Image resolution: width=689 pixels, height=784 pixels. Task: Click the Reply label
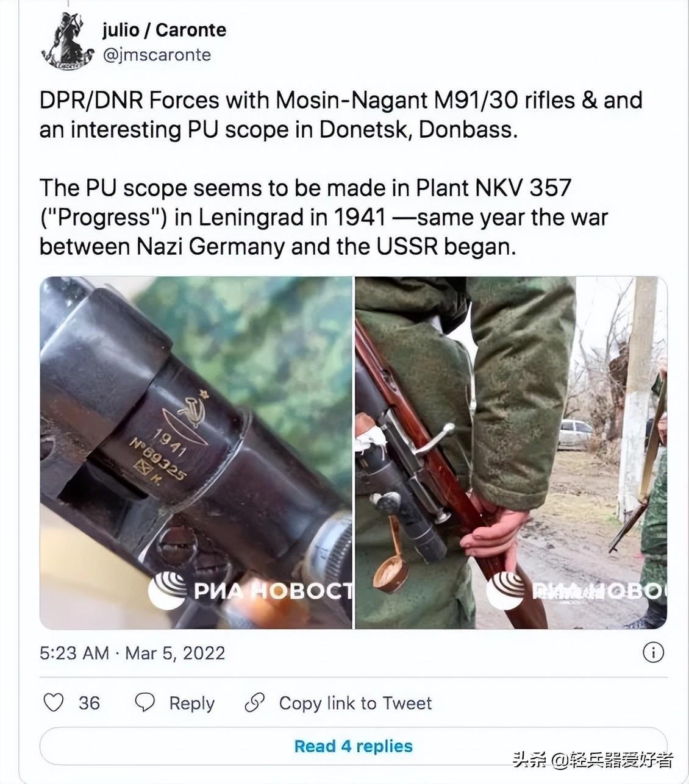(x=192, y=703)
